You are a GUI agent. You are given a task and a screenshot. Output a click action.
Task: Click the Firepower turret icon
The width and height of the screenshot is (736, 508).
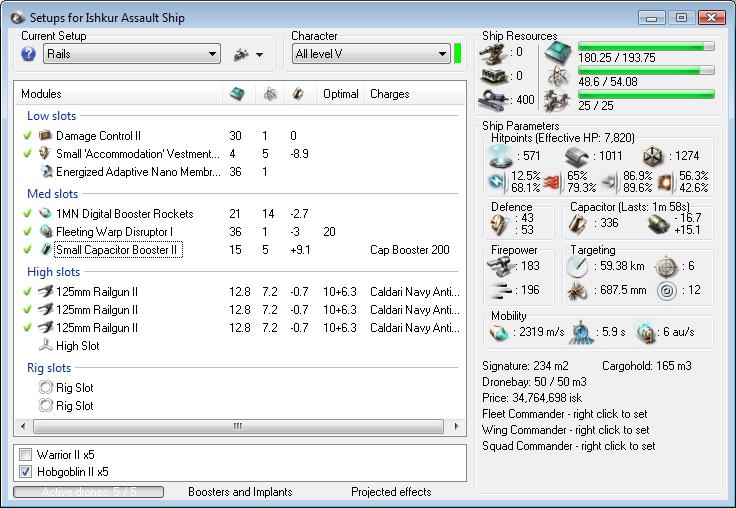500,265
